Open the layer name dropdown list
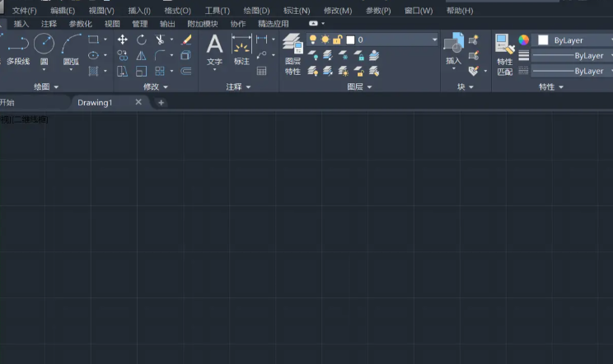 pyautogui.click(x=434, y=40)
